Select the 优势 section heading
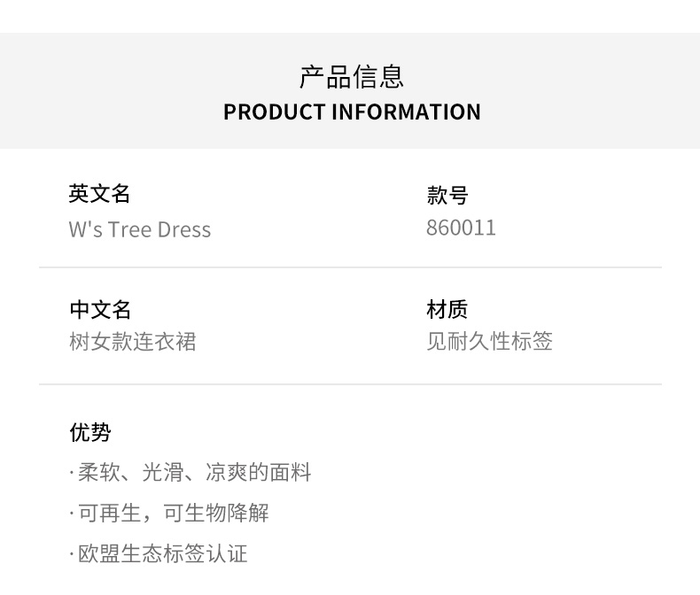The height and width of the screenshot is (595, 700). click(x=90, y=432)
